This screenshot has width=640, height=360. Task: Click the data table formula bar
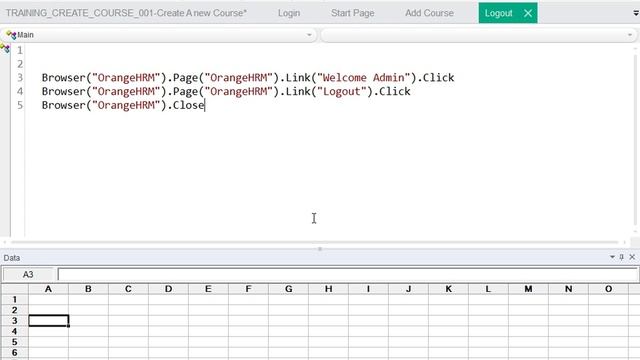pos(348,275)
